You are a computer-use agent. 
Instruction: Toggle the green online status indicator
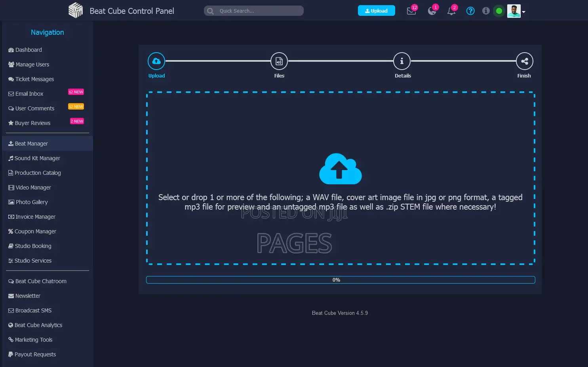[499, 11]
